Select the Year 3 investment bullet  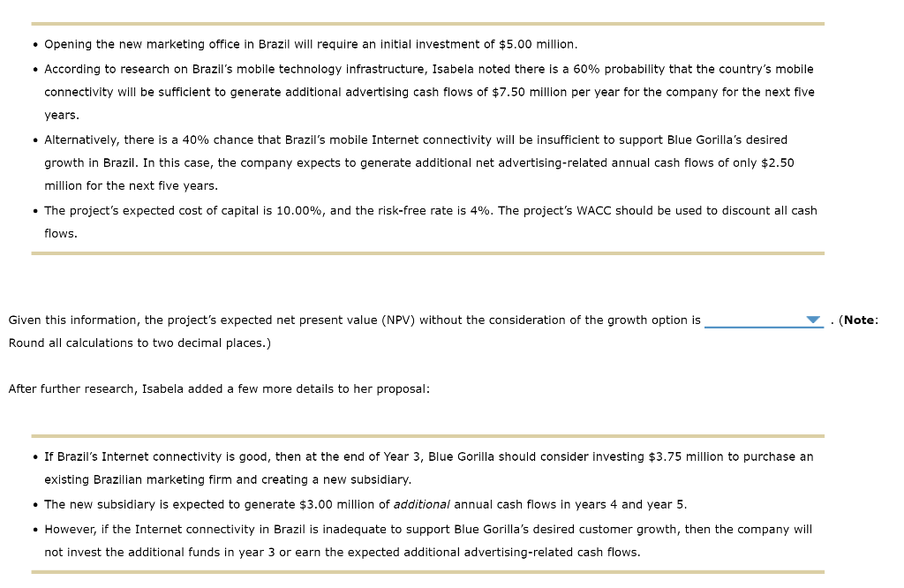pos(428,456)
